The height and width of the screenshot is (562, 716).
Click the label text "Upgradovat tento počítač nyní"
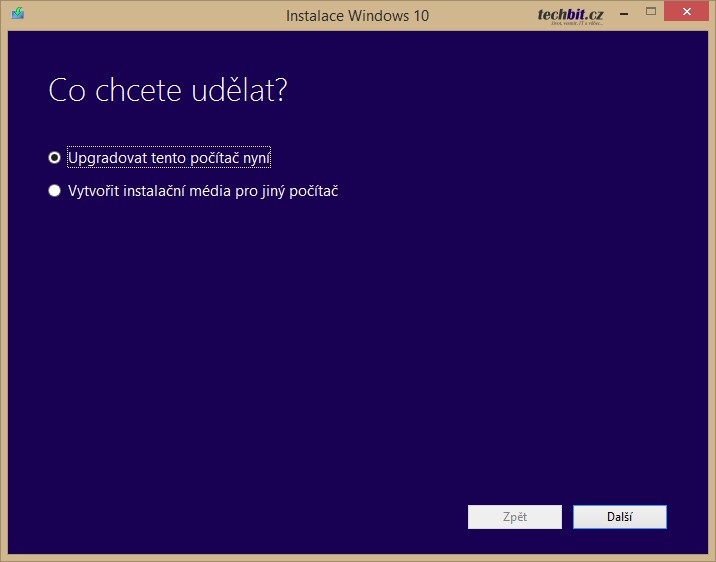pyautogui.click(x=168, y=158)
